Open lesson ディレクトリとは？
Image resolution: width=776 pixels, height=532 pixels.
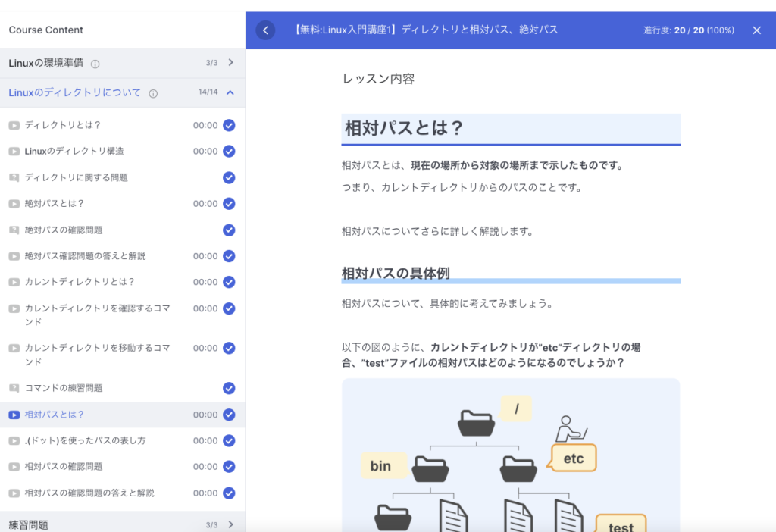[x=63, y=125]
